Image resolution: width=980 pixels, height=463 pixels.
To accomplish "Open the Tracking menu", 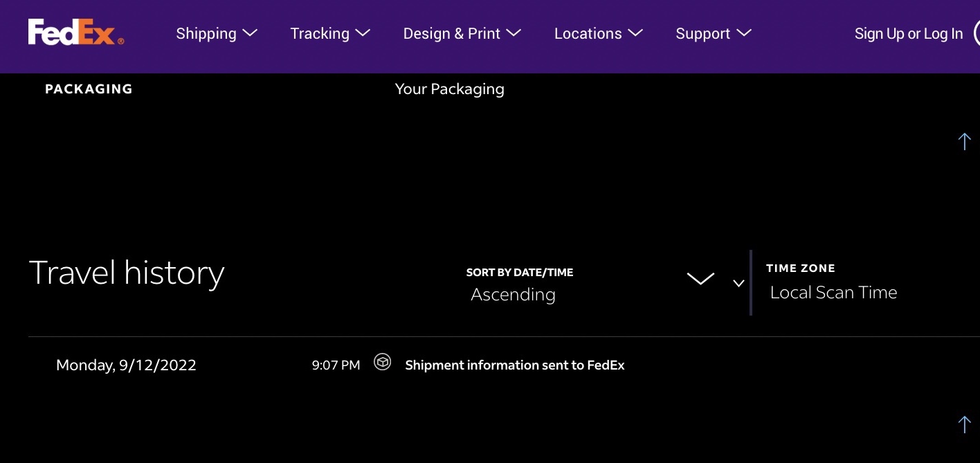I will coord(329,33).
